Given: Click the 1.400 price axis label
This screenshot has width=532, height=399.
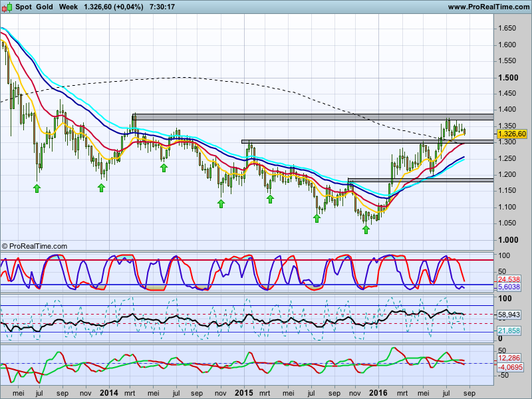Looking at the screenshot, I should point(507,110).
